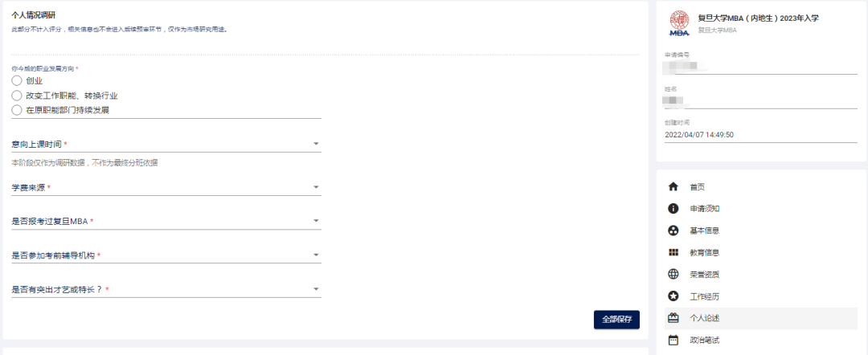The width and height of the screenshot is (868, 355).
Task: Select the 创业 radio option
Action: pyautogui.click(x=17, y=80)
